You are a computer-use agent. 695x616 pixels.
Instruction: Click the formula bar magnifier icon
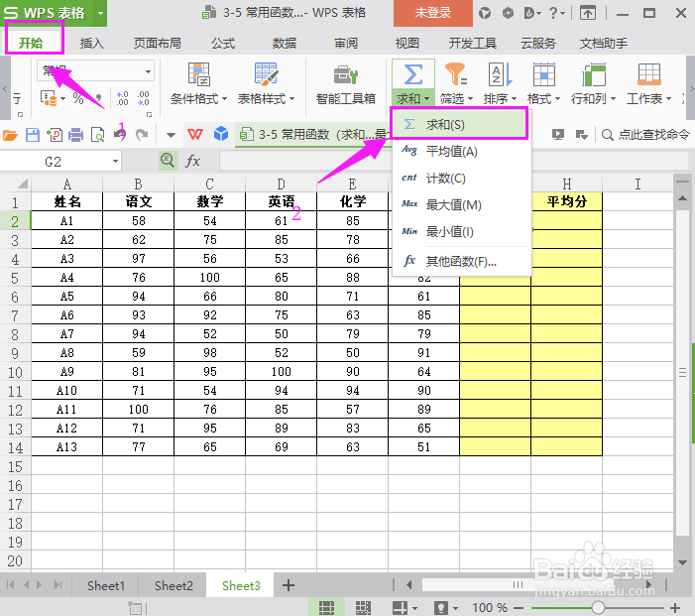click(x=168, y=160)
